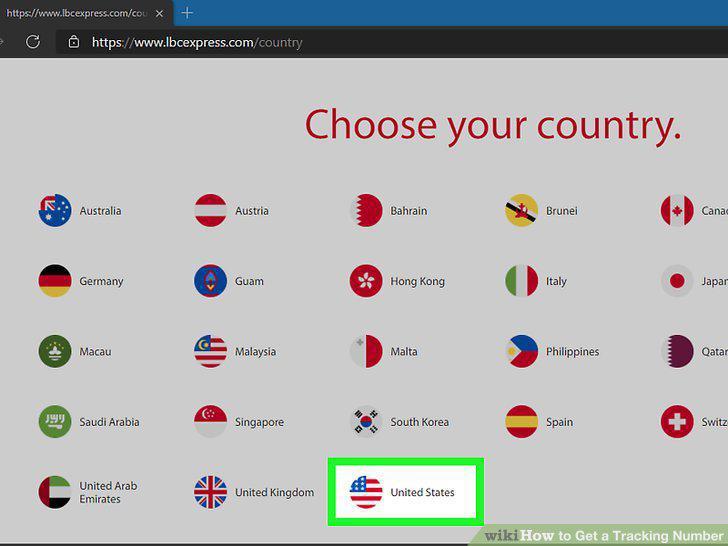
Task: Choose the Australia text link
Action: (x=100, y=211)
